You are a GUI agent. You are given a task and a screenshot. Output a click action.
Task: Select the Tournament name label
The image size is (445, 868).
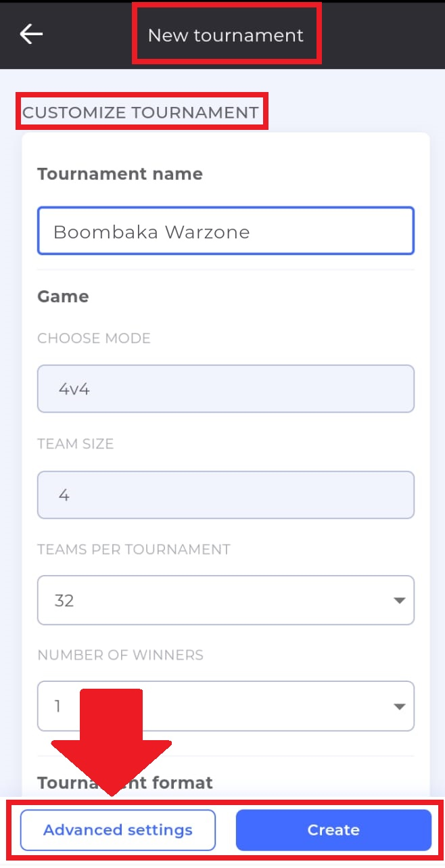pyautogui.click(x=120, y=174)
